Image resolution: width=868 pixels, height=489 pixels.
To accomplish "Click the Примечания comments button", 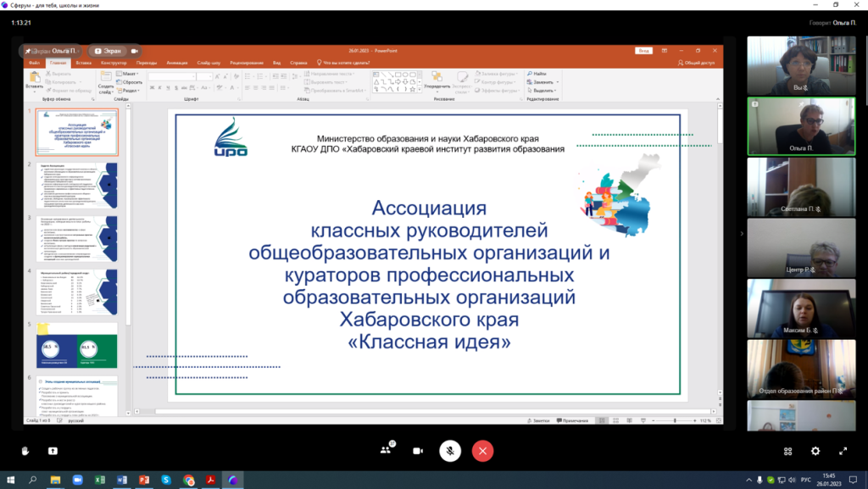I will (572, 420).
